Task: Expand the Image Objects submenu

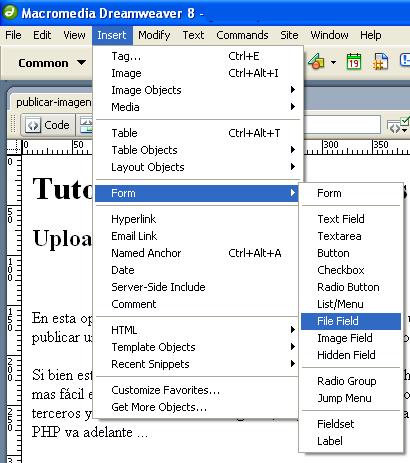Action: (199, 90)
